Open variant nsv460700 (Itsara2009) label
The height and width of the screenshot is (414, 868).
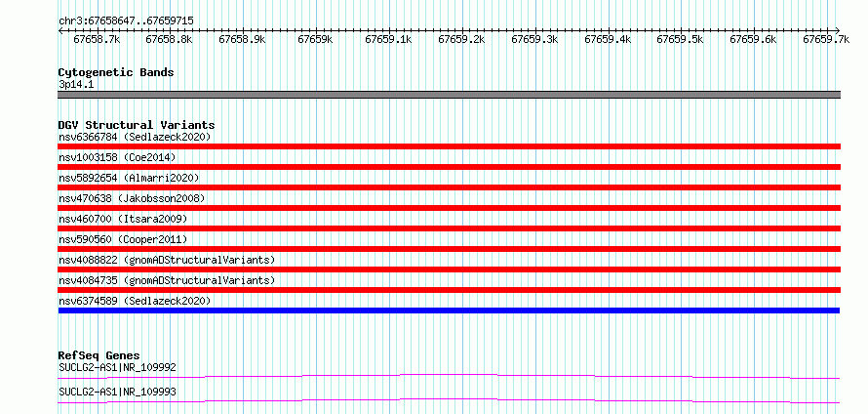(x=123, y=219)
